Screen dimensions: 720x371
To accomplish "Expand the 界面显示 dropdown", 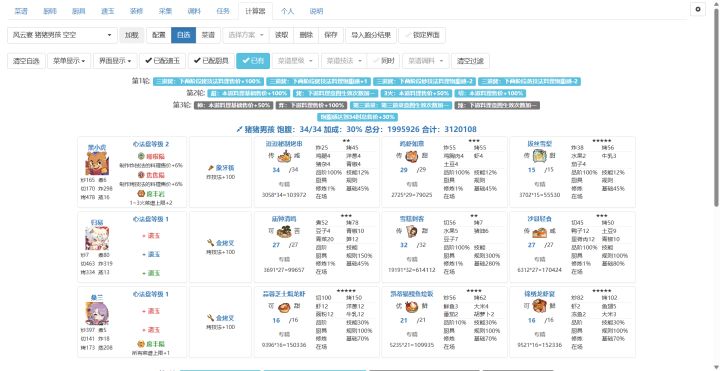I will click(x=115, y=61).
